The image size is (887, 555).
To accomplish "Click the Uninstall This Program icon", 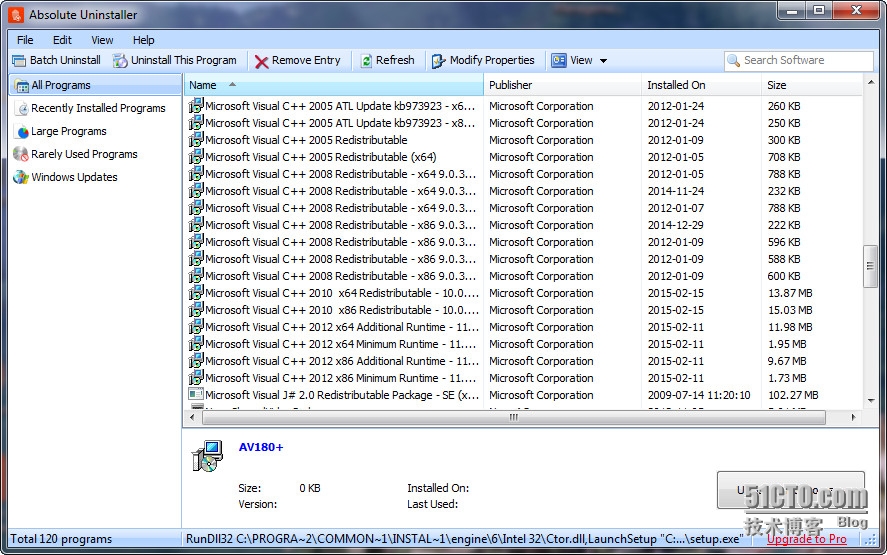I will pos(120,61).
